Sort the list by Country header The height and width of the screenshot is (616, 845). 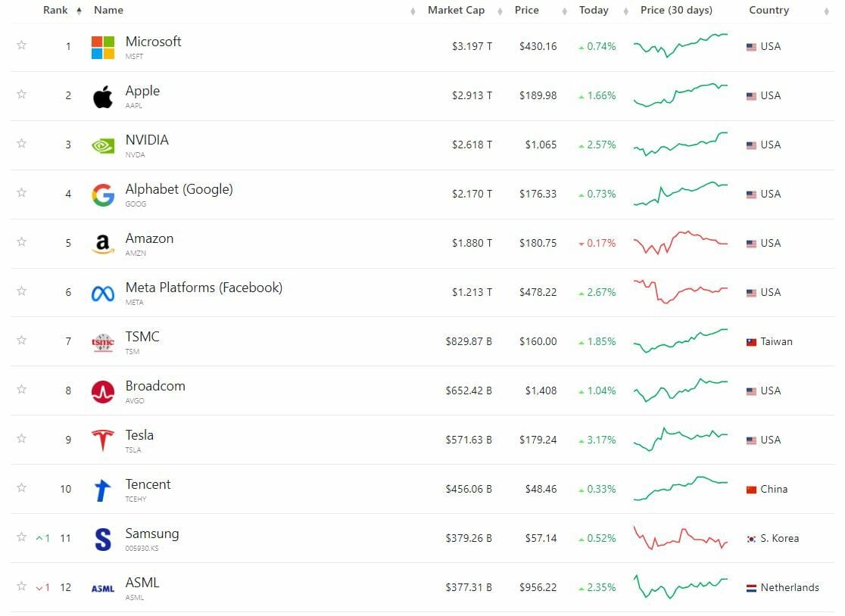click(769, 11)
